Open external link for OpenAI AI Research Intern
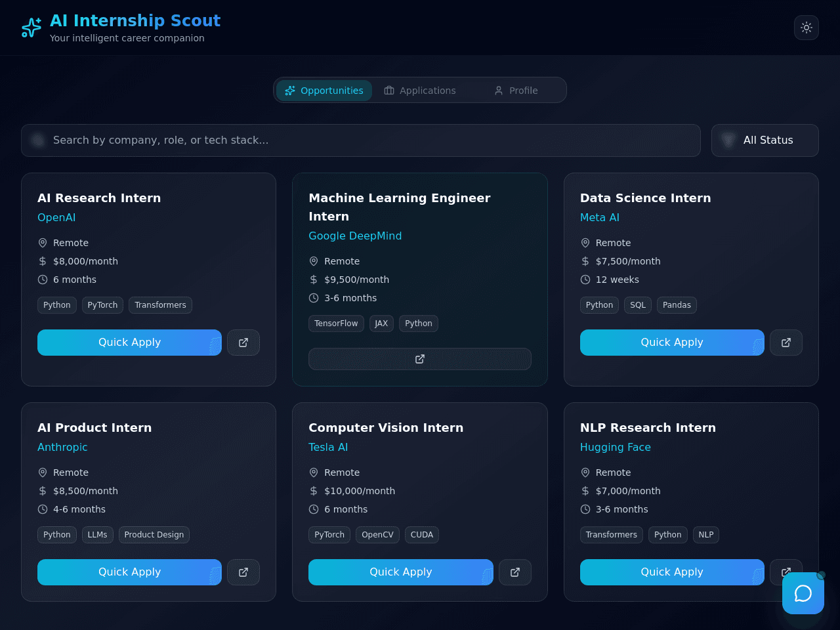Viewport: 840px width, 630px height. (x=243, y=343)
